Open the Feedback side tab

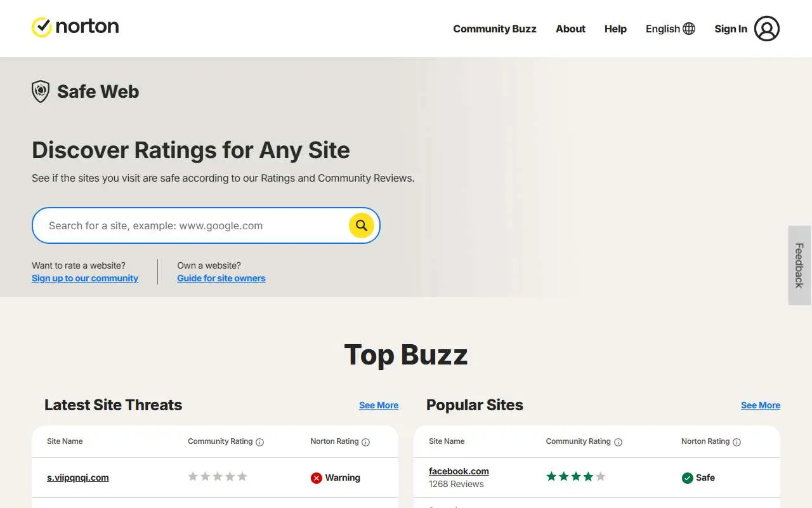point(799,265)
